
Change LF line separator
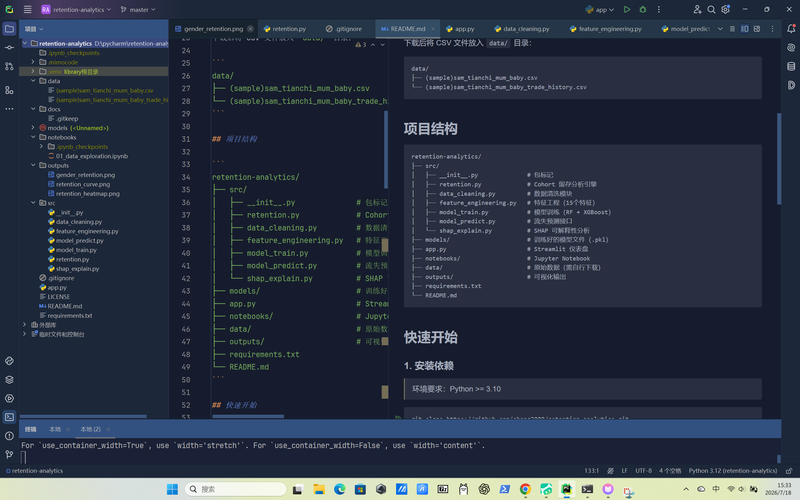coord(624,471)
